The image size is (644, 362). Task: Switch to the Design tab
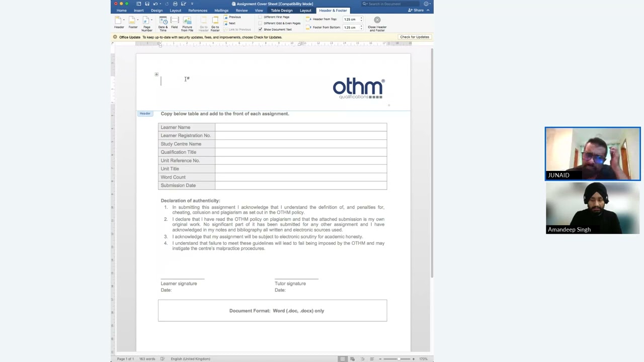156,10
